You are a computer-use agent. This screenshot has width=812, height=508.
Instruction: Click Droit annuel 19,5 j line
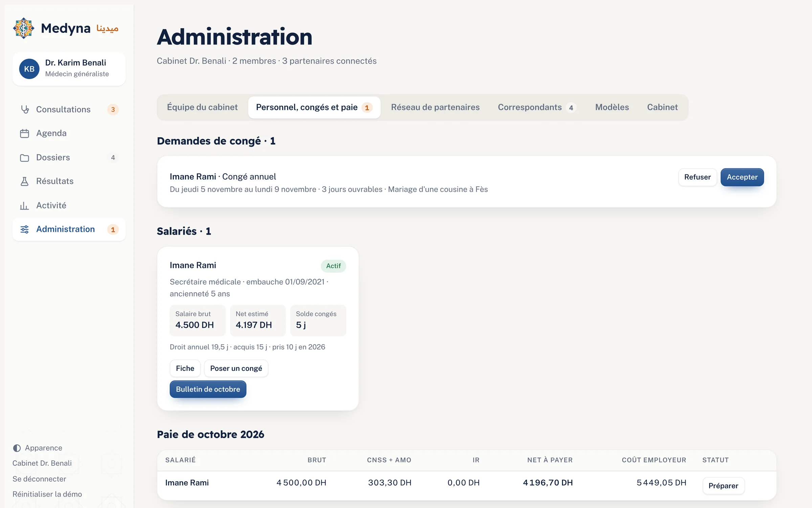click(x=247, y=347)
